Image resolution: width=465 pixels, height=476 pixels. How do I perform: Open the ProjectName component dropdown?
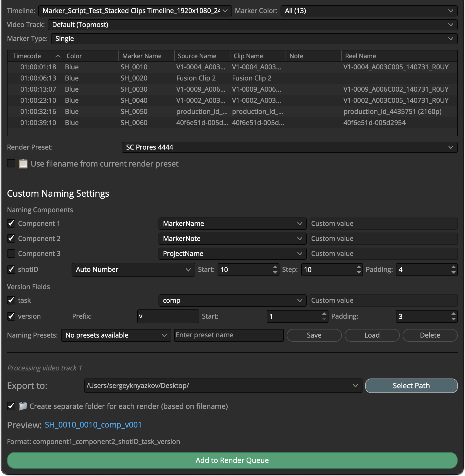click(x=232, y=254)
